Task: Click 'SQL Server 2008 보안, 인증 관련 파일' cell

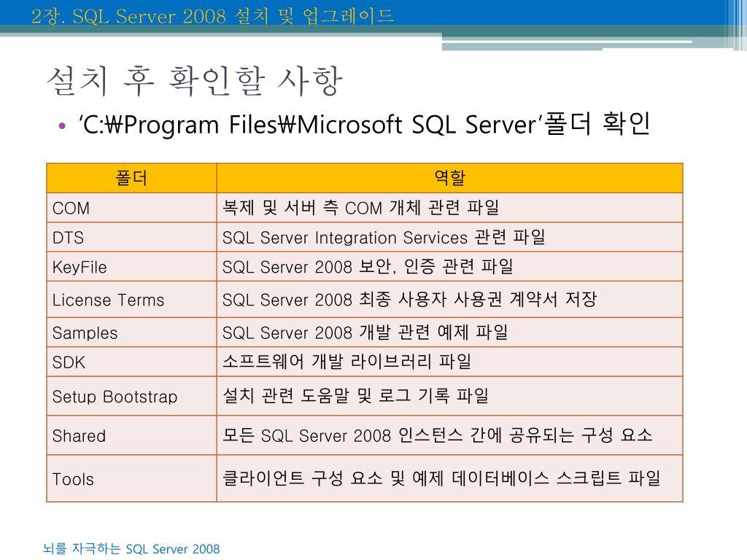Action: pos(449,267)
